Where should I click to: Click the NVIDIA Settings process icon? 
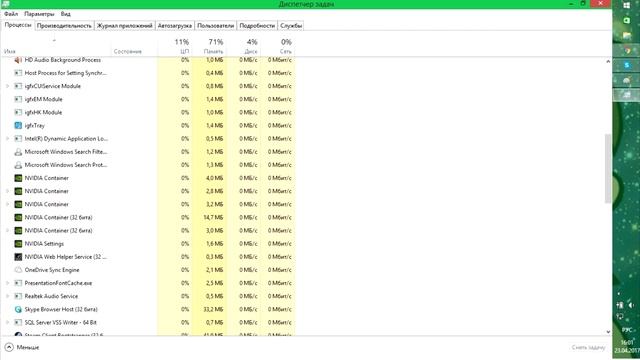(x=18, y=244)
